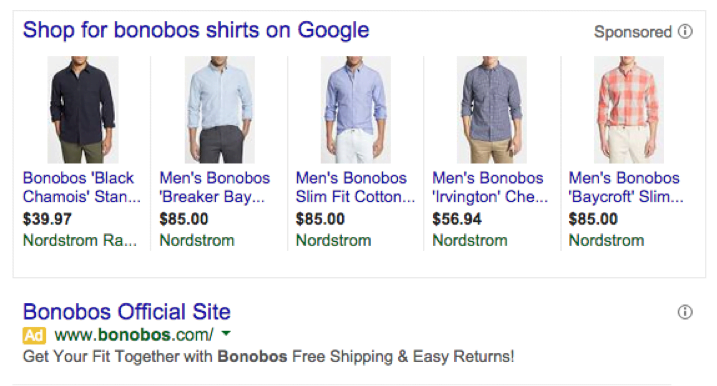Open the Shop for bonobos shirts on Google link
The height and width of the screenshot is (386, 717).
(x=196, y=30)
